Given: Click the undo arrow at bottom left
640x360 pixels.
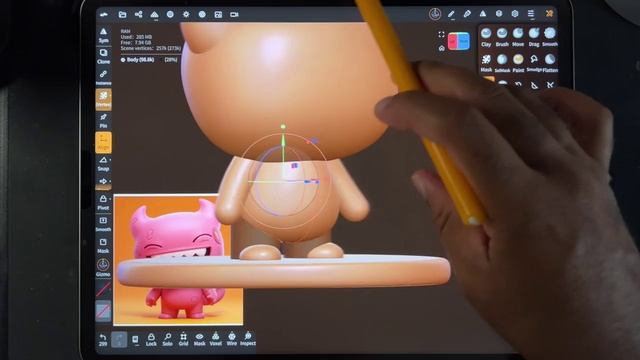Looking at the screenshot, I should [103, 339].
